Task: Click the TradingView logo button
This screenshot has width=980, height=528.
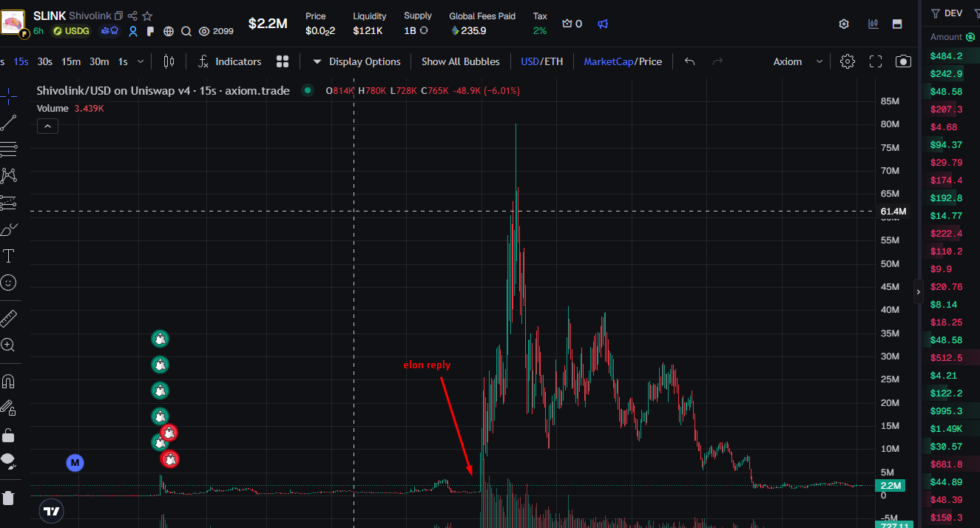Action: (51, 510)
